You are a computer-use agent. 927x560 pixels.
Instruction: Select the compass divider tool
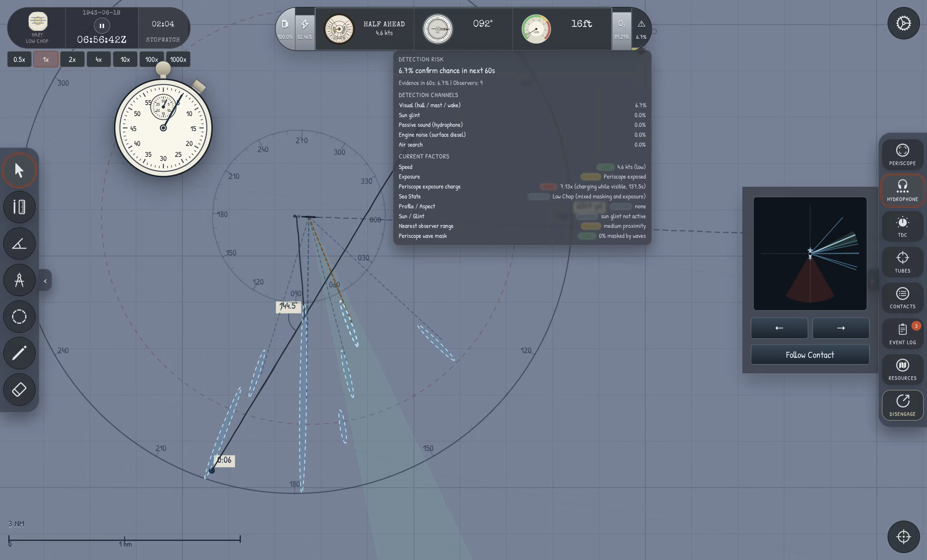[19, 280]
